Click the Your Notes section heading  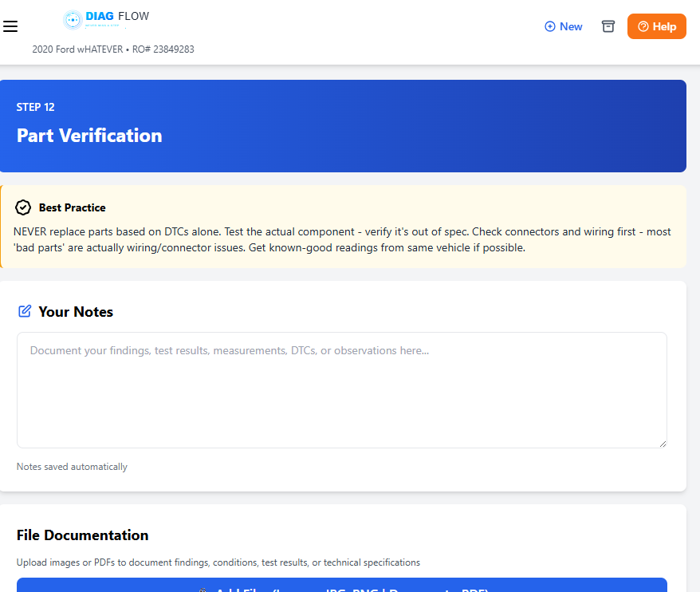76,311
